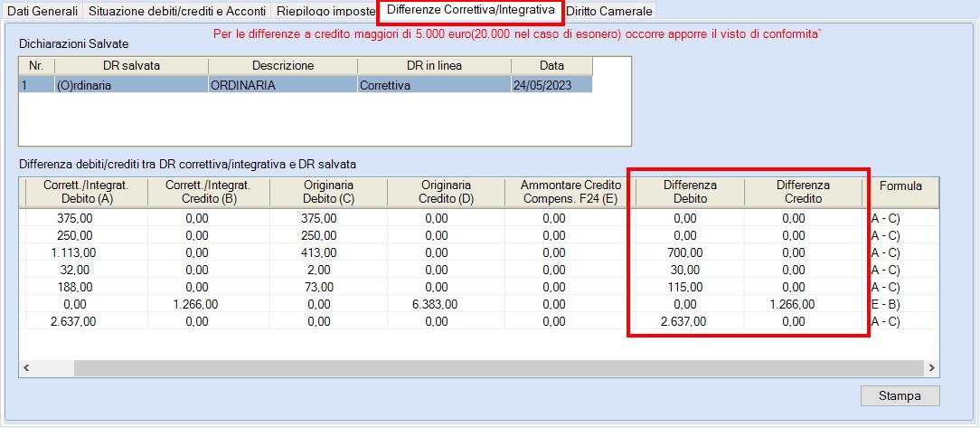Click the 6.383,00 original credit value

(433, 305)
